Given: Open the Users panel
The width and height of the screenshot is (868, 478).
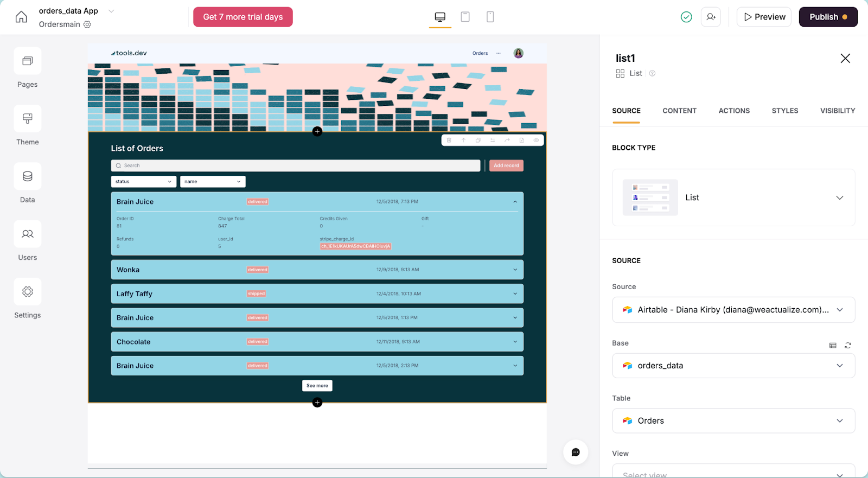Looking at the screenshot, I should pos(28,241).
